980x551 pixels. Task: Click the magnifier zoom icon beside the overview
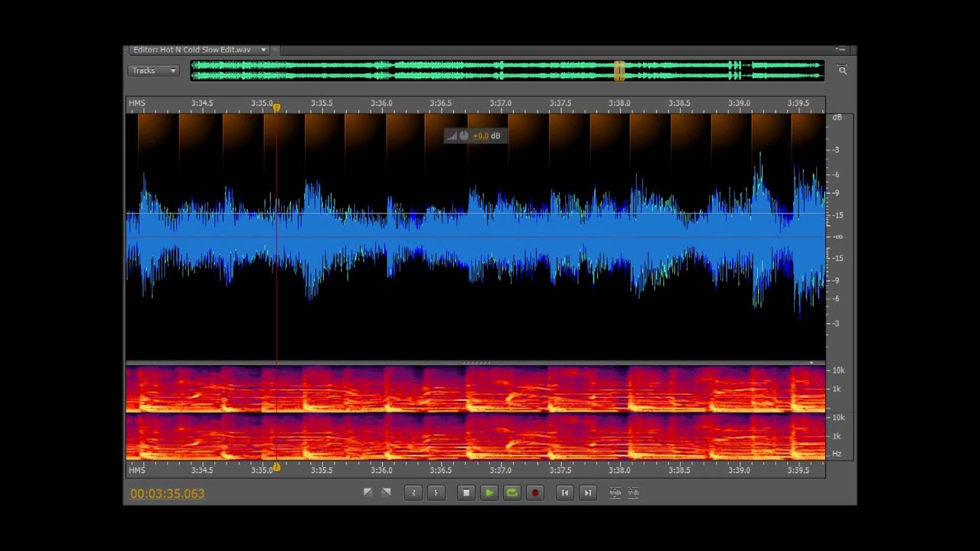842,70
